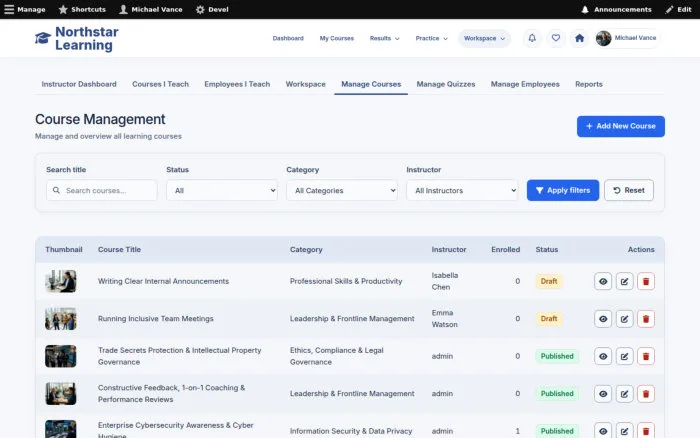Expand the Workspace header menu
This screenshot has height=438, width=700.
pos(484,38)
